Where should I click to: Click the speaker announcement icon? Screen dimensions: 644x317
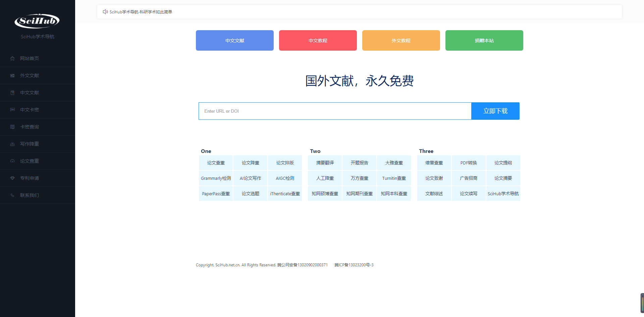coord(105,12)
